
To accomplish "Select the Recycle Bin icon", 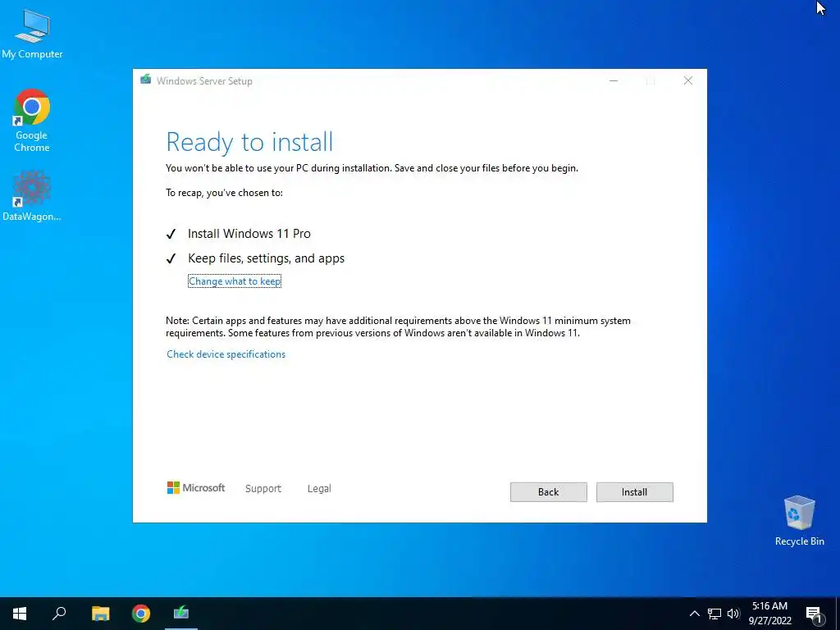I will coord(799,521).
